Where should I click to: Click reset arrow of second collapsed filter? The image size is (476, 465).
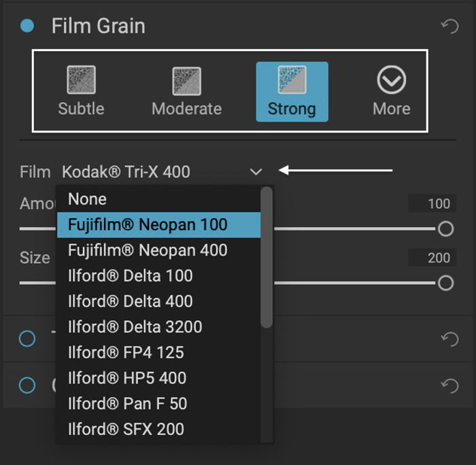pos(449,339)
